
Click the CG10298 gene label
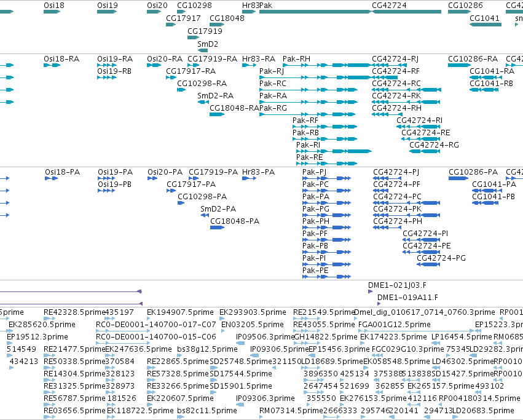(194, 6)
